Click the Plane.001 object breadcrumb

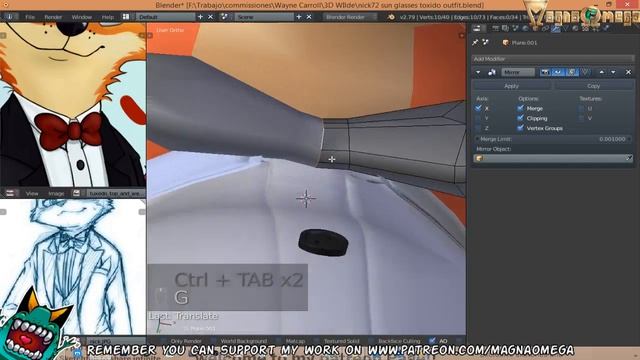(520, 42)
